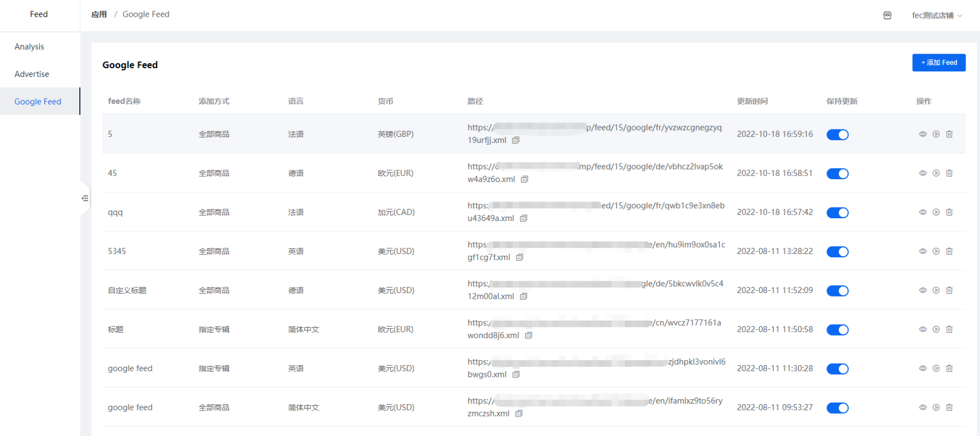Preview feed 标题 with eye icon

pyautogui.click(x=923, y=329)
